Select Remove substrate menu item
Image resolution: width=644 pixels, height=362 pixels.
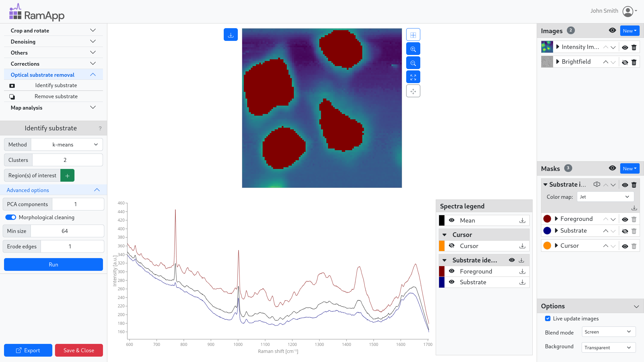56,97
